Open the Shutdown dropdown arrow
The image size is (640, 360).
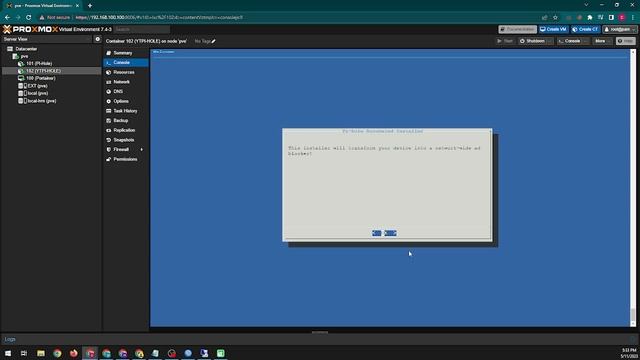(x=550, y=41)
